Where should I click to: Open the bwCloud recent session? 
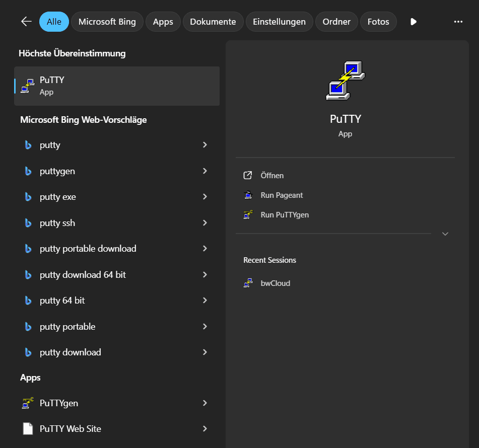pos(275,283)
